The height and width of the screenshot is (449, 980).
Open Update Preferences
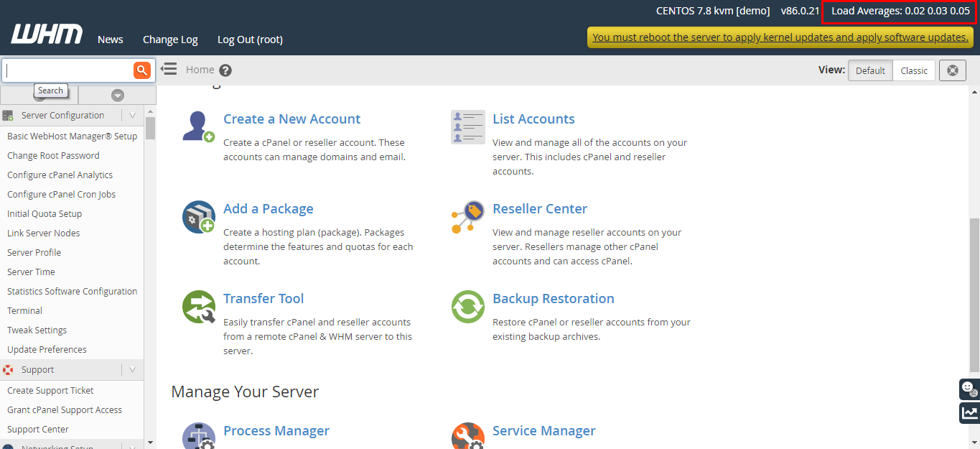pos(47,350)
